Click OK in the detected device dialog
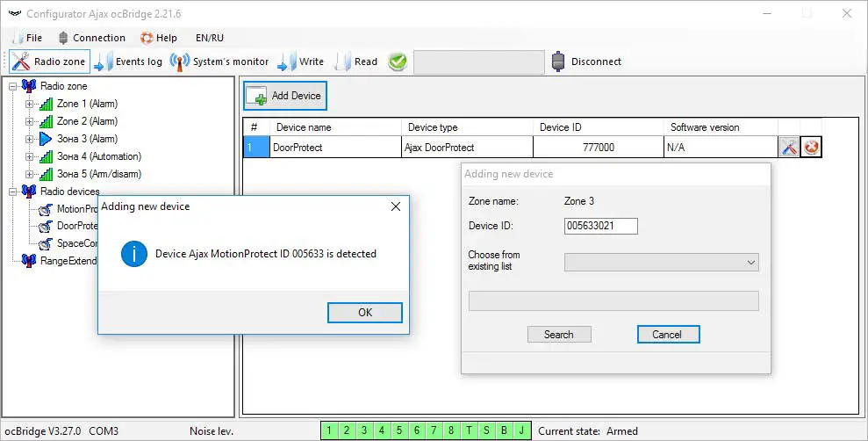Viewport: 868px width, 441px height. 365,313
